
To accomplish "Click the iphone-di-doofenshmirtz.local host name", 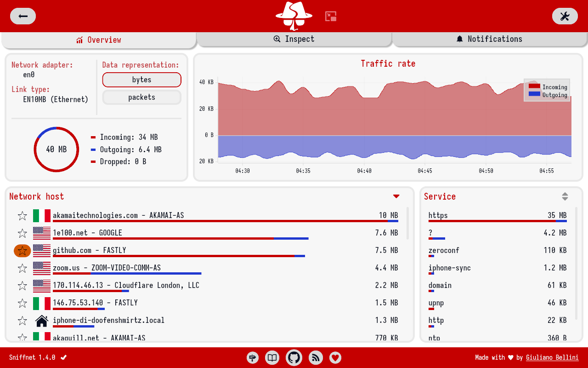I will point(108,320).
